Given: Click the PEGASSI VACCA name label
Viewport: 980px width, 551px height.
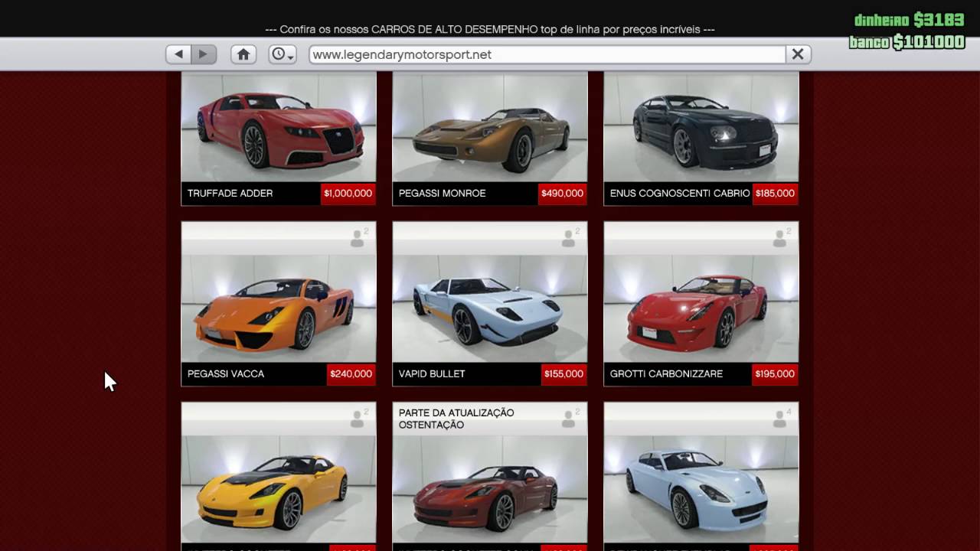Looking at the screenshot, I should click(x=225, y=374).
